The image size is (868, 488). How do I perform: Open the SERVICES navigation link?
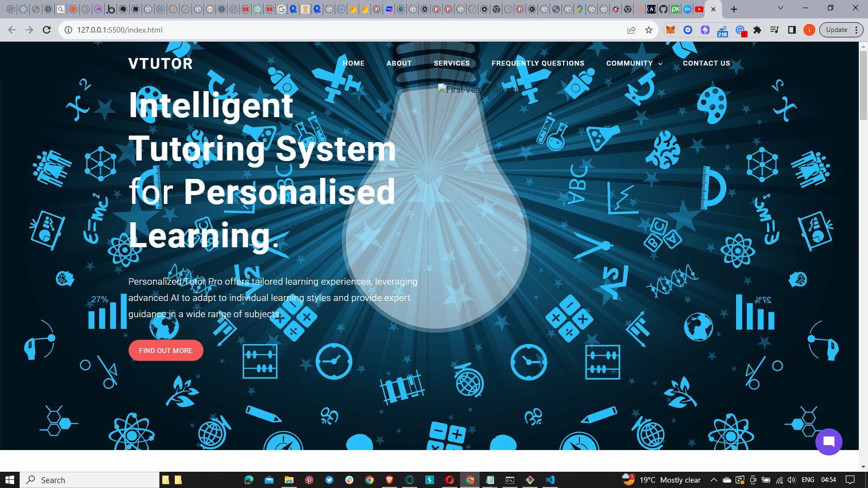[x=452, y=63]
